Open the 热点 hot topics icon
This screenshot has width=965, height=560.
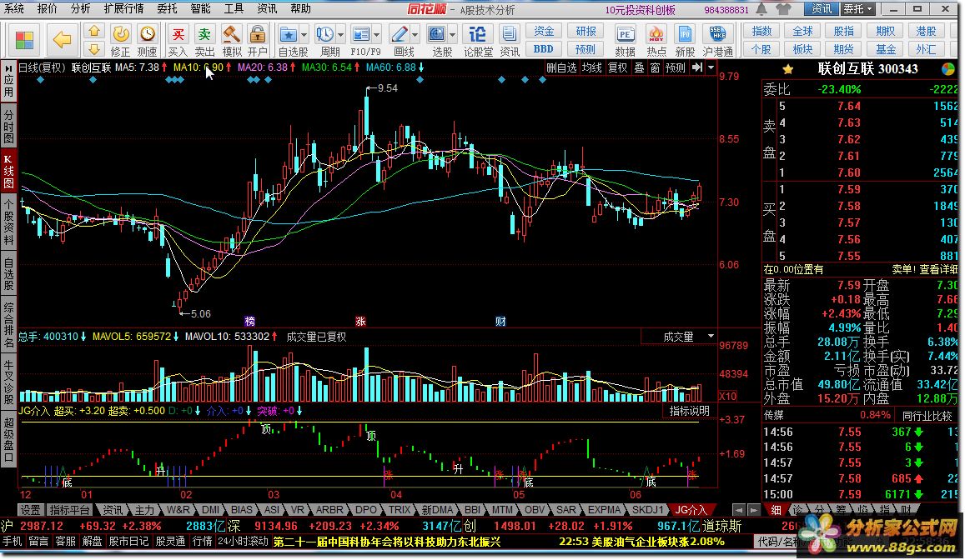[656, 41]
